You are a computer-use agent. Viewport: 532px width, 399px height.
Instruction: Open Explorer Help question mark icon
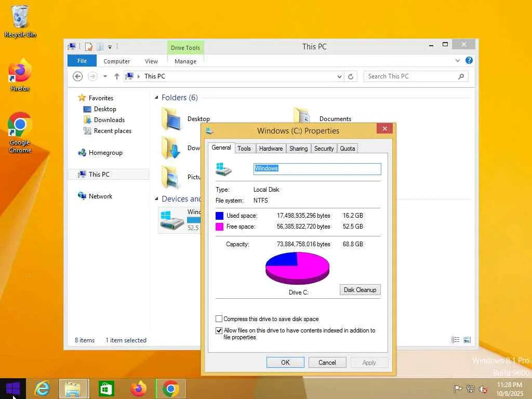(469, 60)
